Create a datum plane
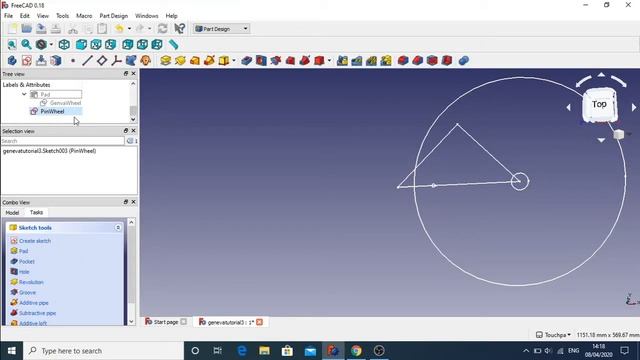 (x=102, y=61)
